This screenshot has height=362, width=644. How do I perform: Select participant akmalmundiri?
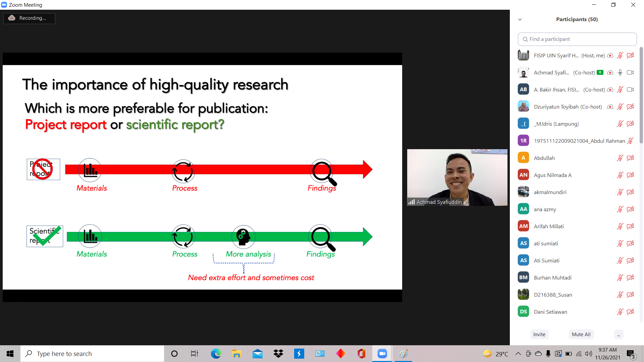pos(576,192)
